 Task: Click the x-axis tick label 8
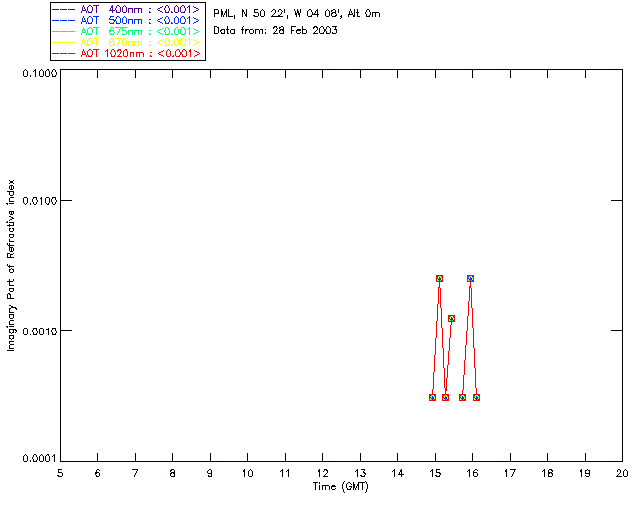pyautogui.click(x=173, y=473)
